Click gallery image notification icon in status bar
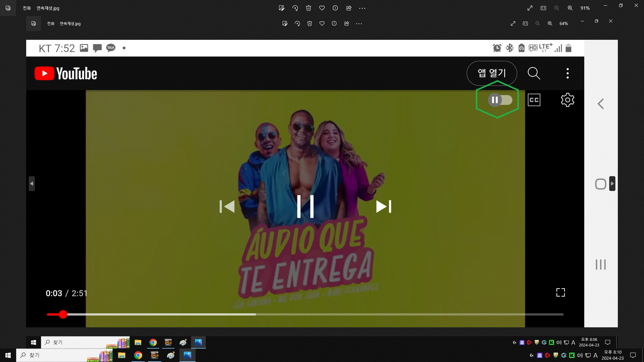The image size is (644, 362). tap(84, 48)
